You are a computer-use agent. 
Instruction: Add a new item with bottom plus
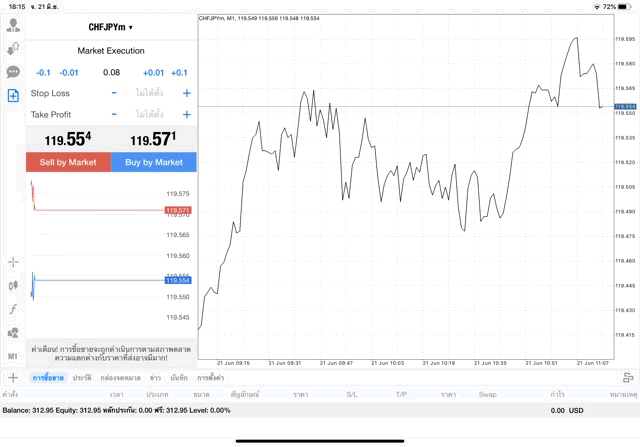13,377
